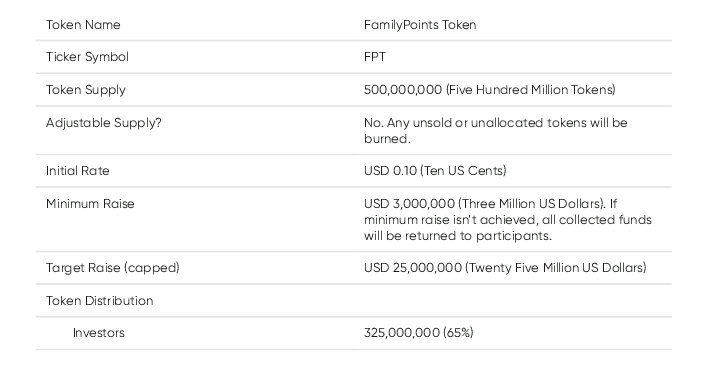Click the word burned in Adjustable Supply

(387, 139)
